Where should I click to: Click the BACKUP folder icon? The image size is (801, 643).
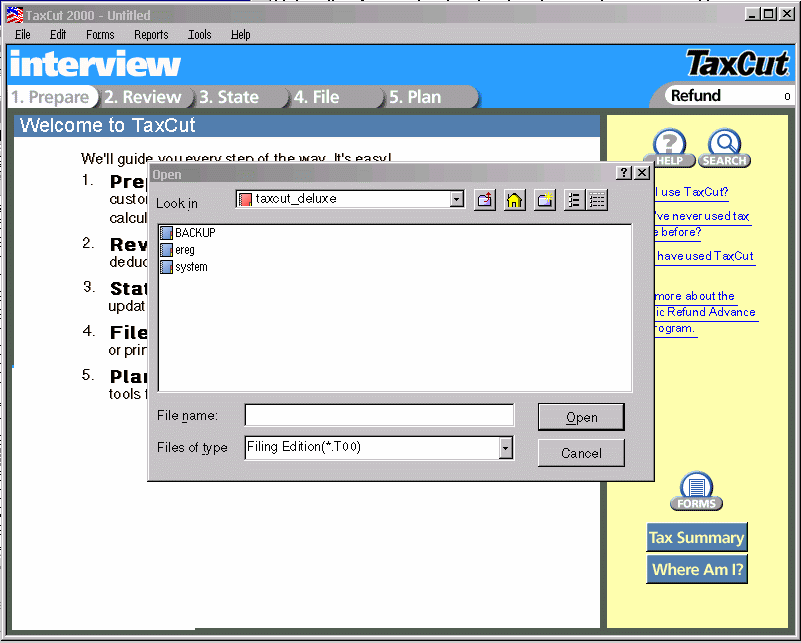(x=166, y=233)
